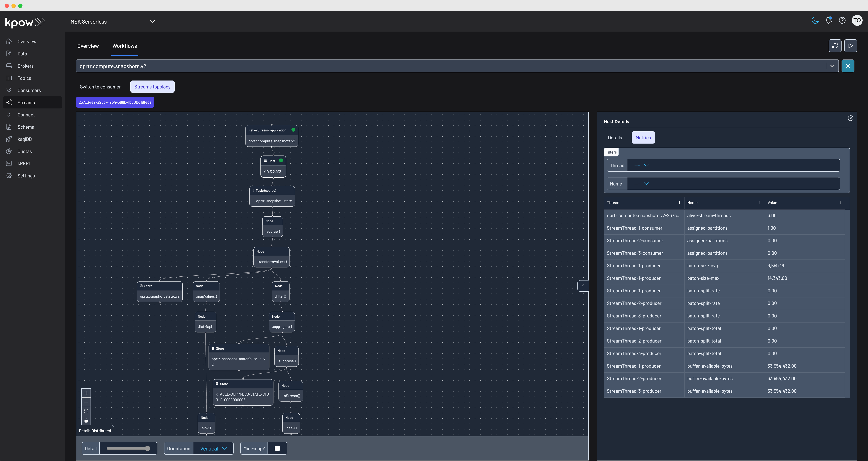Collapse the side panel with arrow handle
Image resolution: width=868 pixels, height=461 pixels.
583,286
